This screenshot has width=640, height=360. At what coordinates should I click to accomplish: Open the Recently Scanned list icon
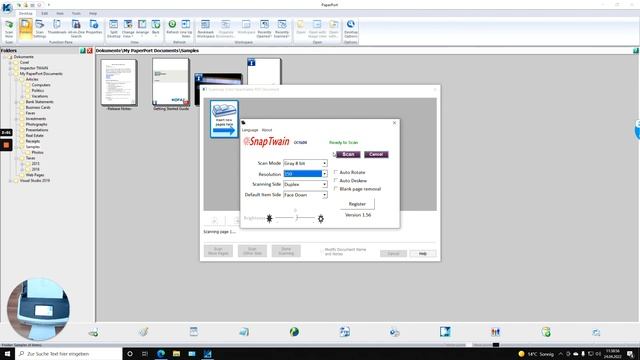click(282, 28)
